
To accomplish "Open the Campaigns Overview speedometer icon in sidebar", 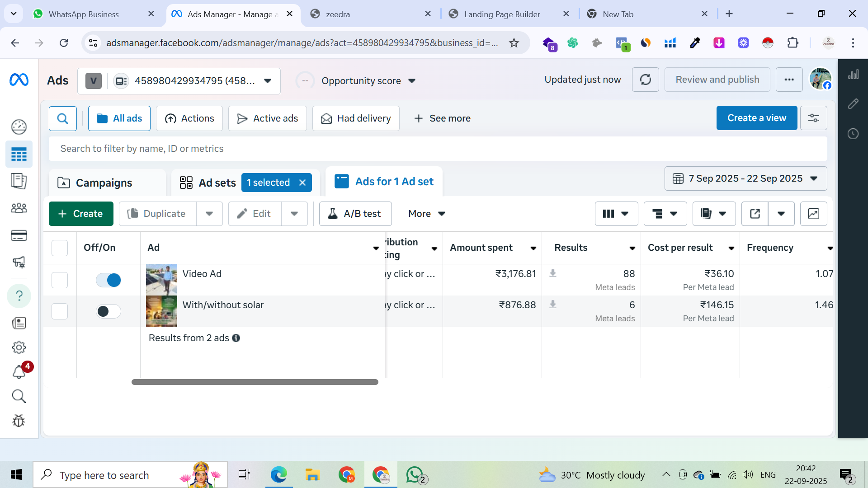I will 19,127.
